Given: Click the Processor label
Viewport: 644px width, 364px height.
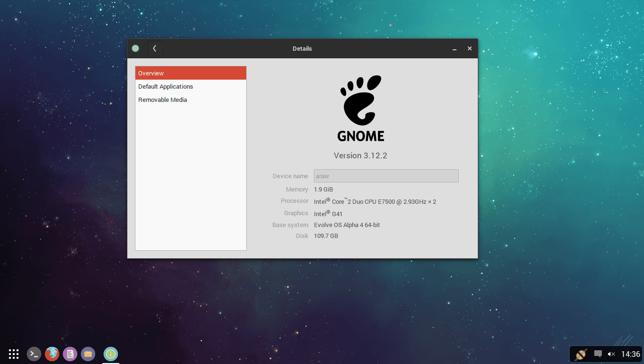Looking at the screenshot, I should 295,201.
